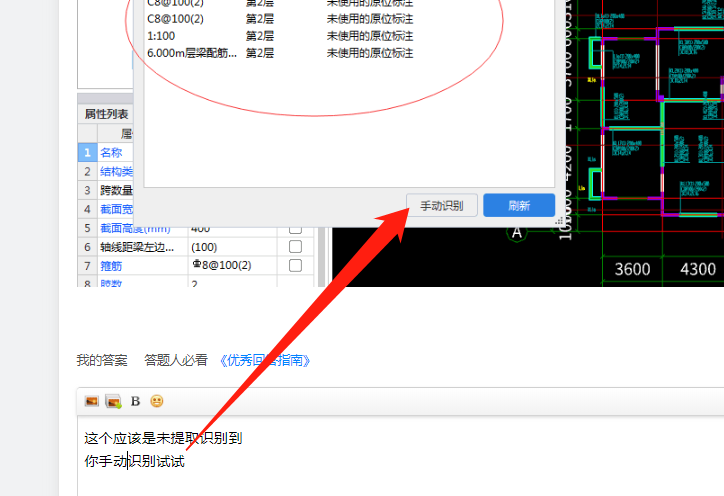724x496 pixels.
Task: Select the 箍筋 property name
Action: click(111, 266)
